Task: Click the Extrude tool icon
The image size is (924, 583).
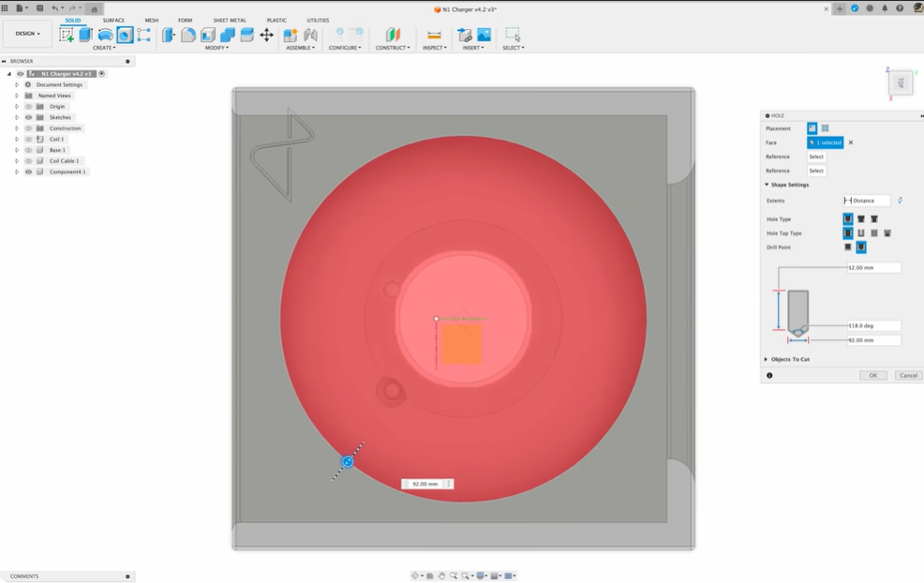Action: (x=85, y=35)
